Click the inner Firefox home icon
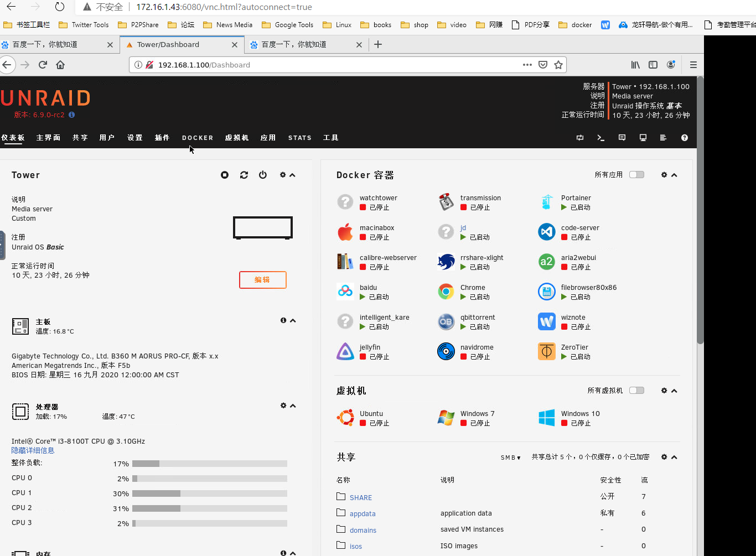 (x=60, y=65)
